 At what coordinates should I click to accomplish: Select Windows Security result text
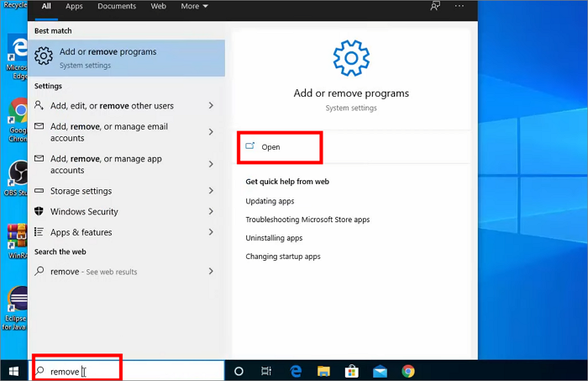pyautogui.click(x=84, y=212)
